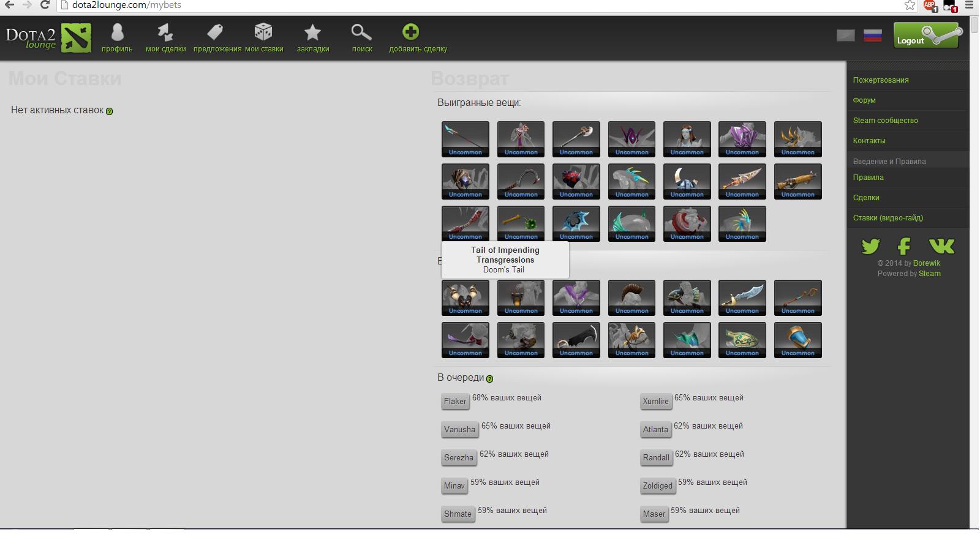Click the Shmate queue button
Screen dimensions: 980x551
458,514
